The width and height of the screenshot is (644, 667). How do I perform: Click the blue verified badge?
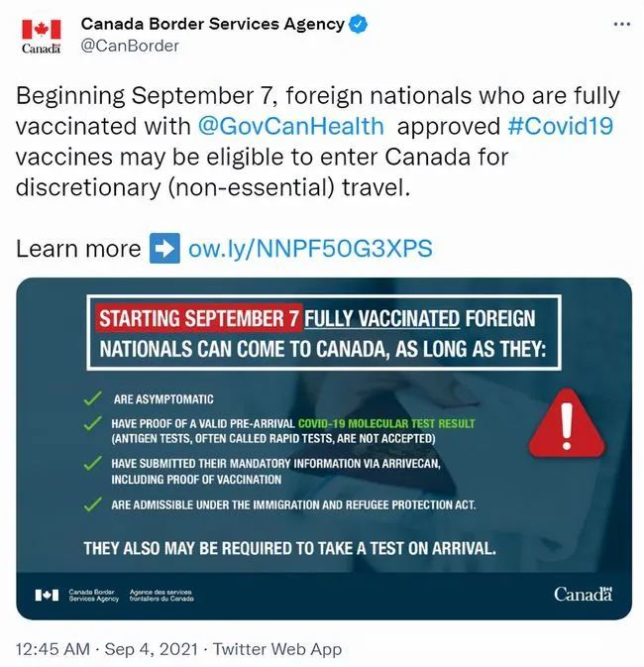click(358, 24)
